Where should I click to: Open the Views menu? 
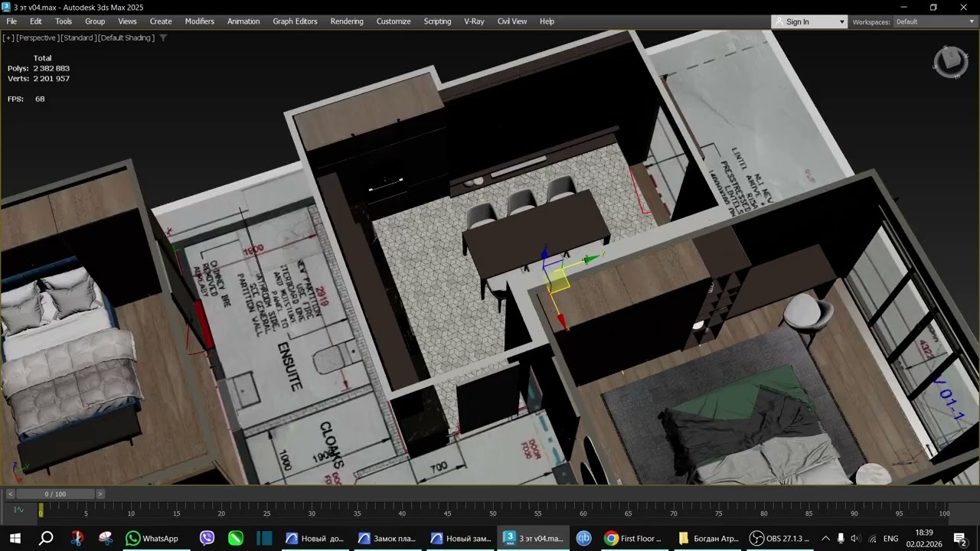click(127, 21)
